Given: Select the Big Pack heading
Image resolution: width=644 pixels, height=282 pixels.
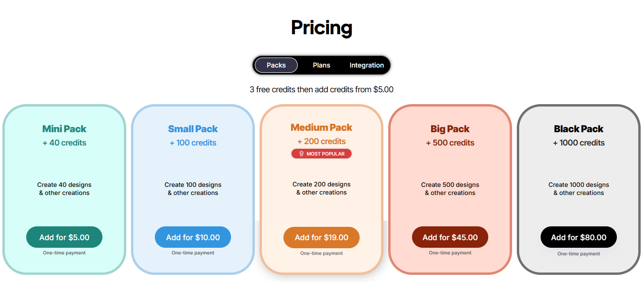Looking at the screenshot, I should tap(450, 129).
